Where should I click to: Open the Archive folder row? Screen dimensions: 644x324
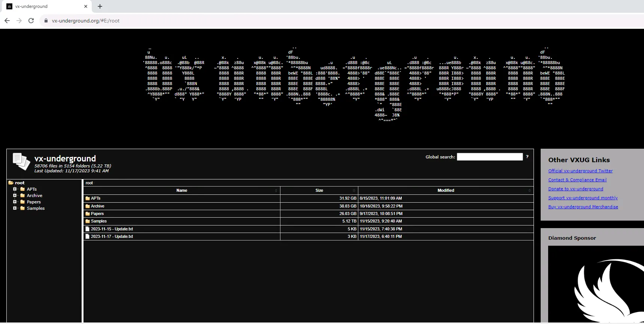(309, 206)
